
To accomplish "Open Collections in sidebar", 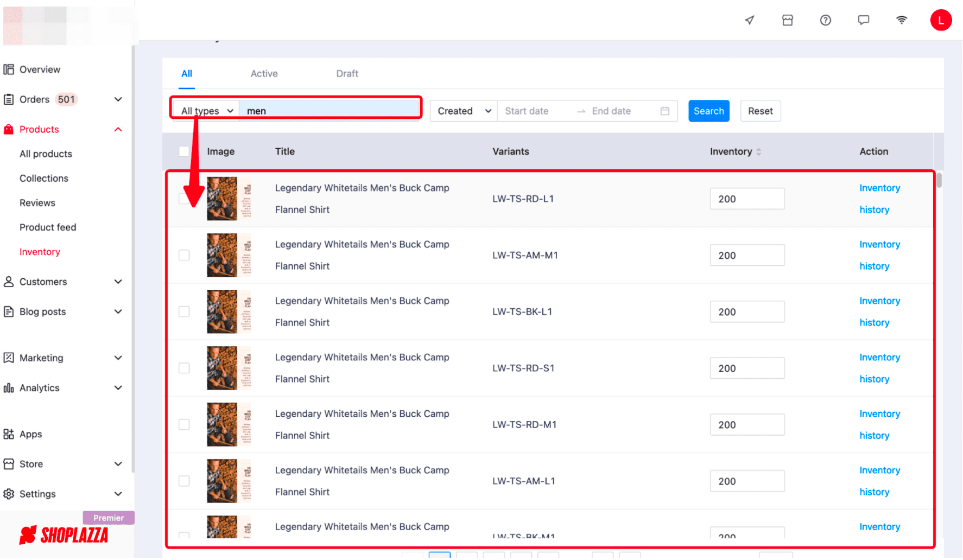I will (x=44, y=178).
